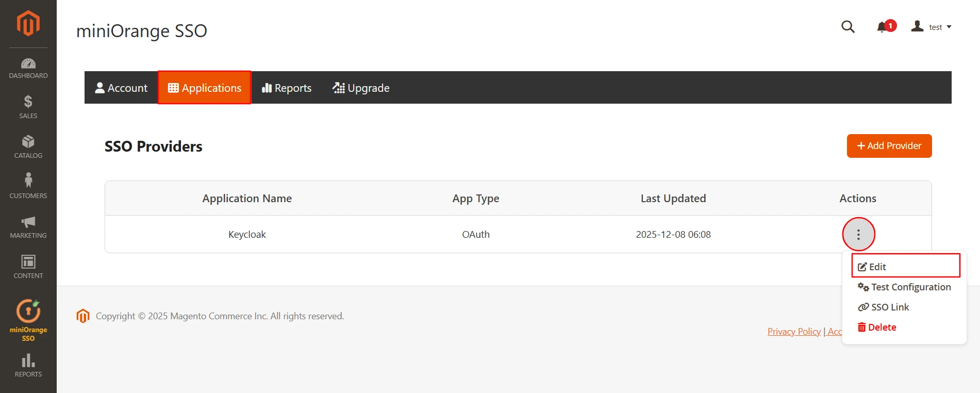This screenshot has height=393, width=980.
Task: Switch to the Reports tab in navbar
Action: tap(287, 88)
